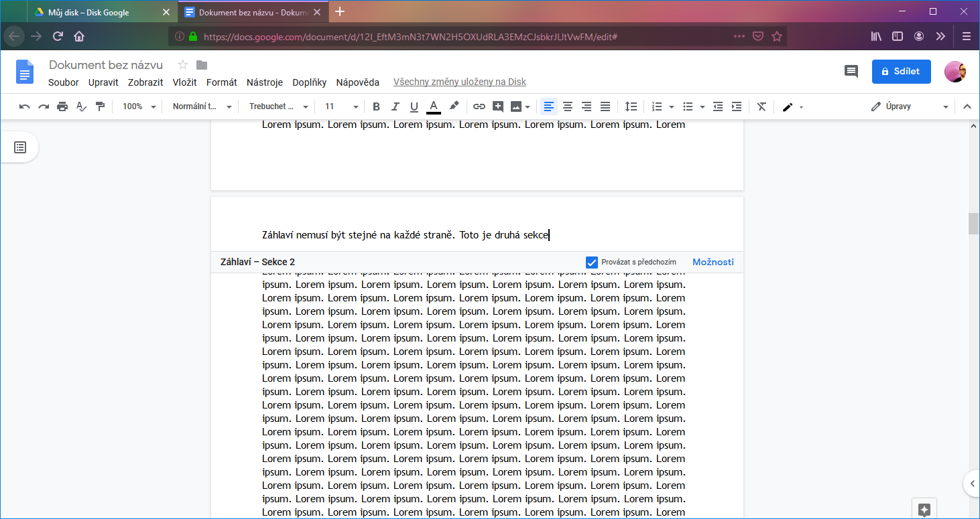Apply a numbered list

[x=657, y=106]
